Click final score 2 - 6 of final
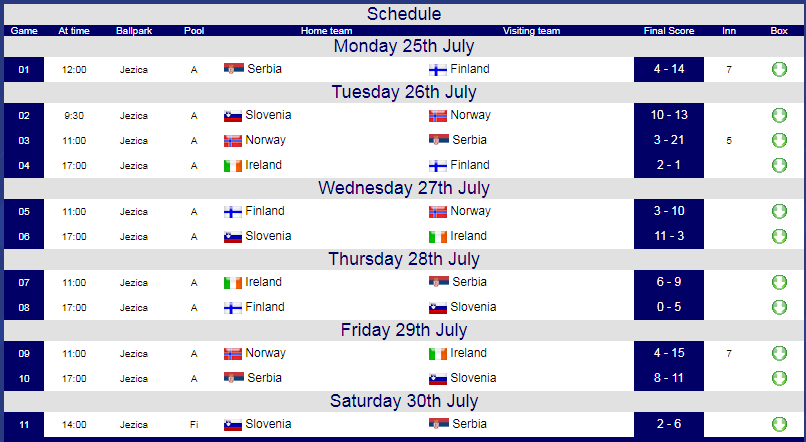Screen dimensions: 806x442 pos(669,425)
